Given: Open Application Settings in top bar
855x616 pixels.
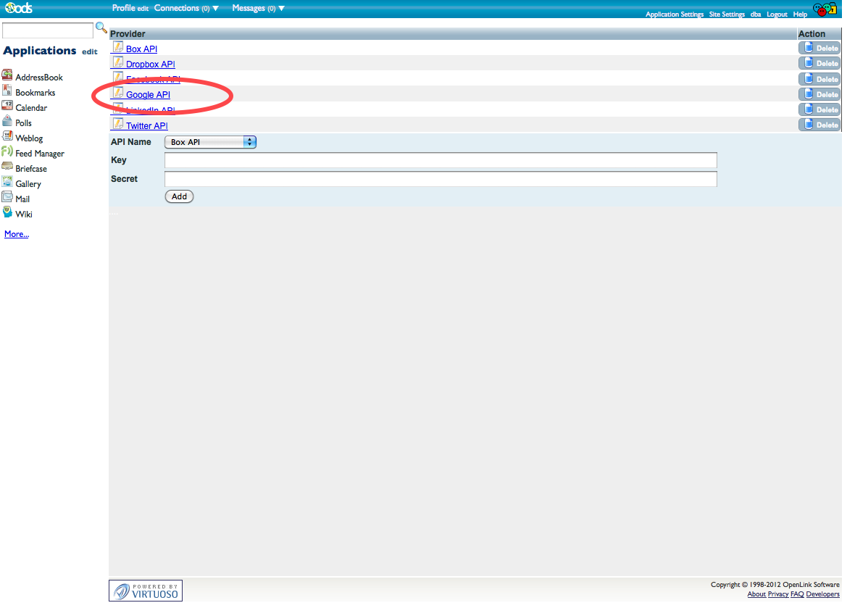Looking at the screenshot, I should [674, 14].
